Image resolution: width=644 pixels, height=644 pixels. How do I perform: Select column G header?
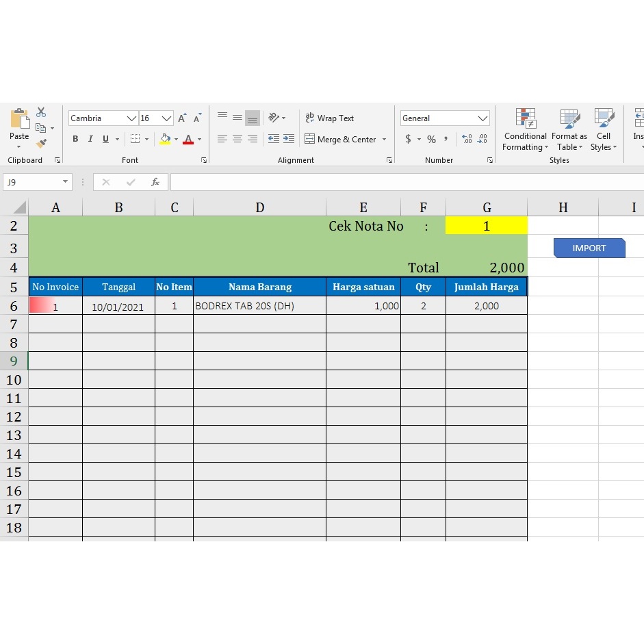(487, 207)
